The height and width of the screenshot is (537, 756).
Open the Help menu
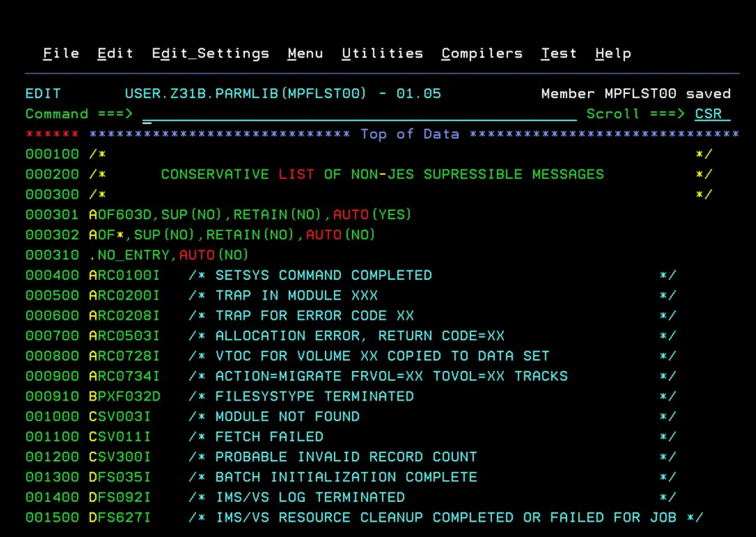[612, 53]
